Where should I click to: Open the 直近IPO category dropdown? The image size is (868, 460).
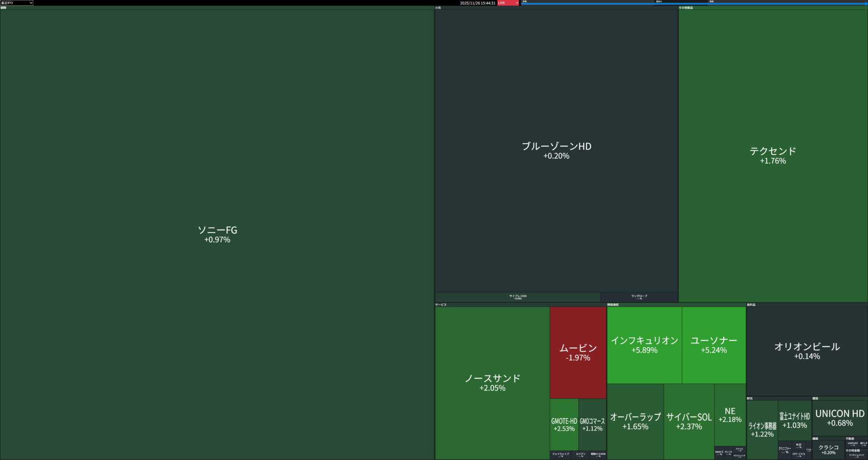click(x=17, y=3)
